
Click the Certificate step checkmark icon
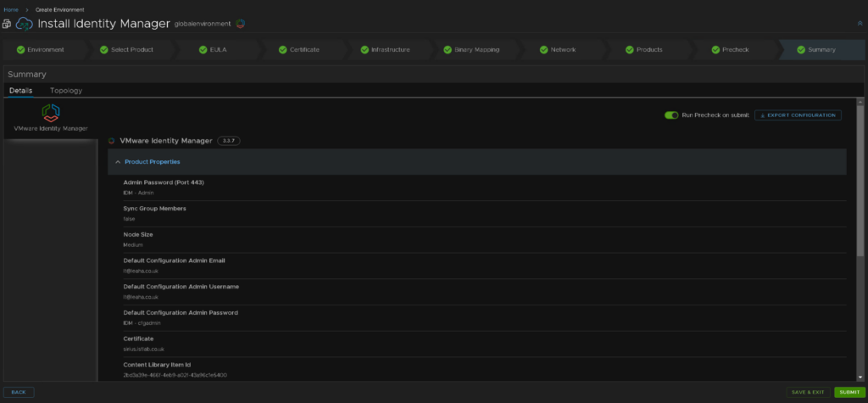(x=283, y=50)
